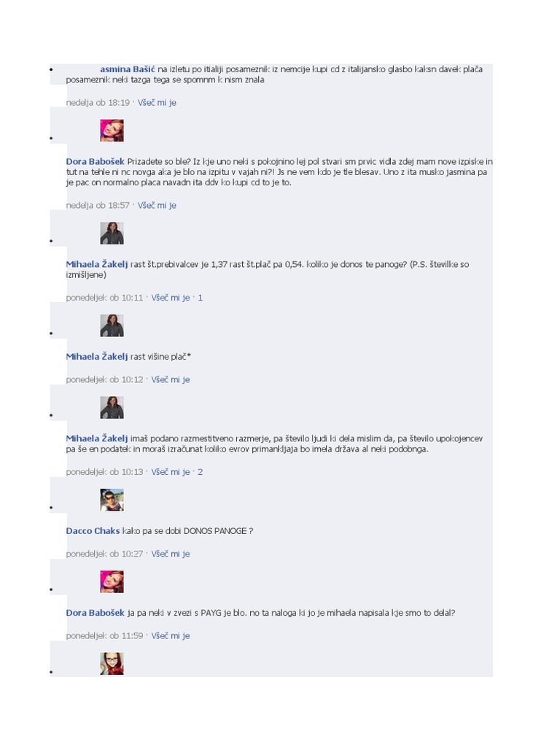Open Dacco Chaks name link
This screenshot has height=747, width=560.
pyautogui.click(x=93, y=531)
